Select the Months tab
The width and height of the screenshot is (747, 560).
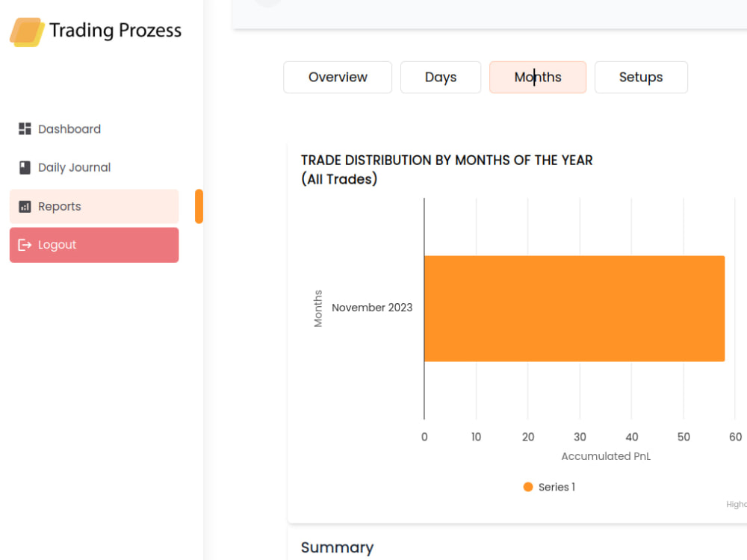click(538, 77)
